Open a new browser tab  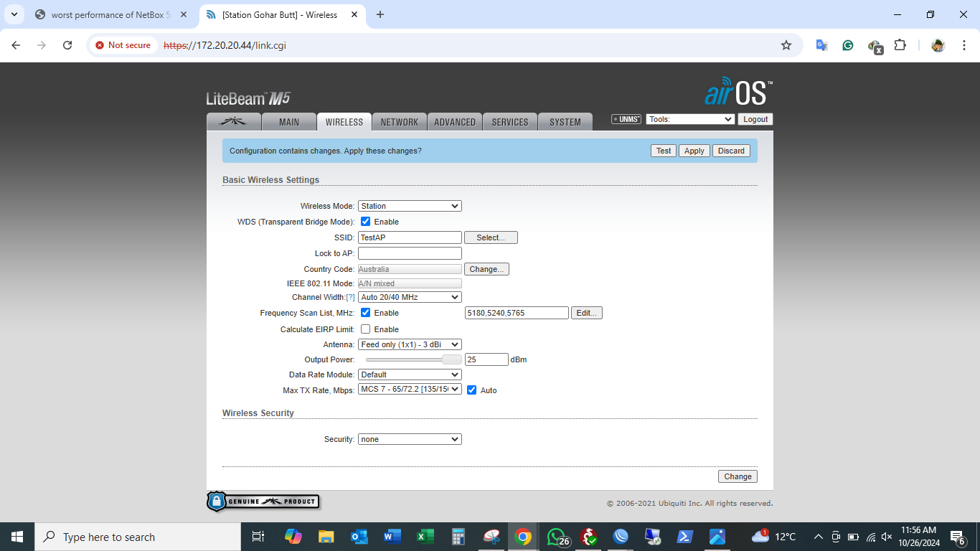(380, 14)
